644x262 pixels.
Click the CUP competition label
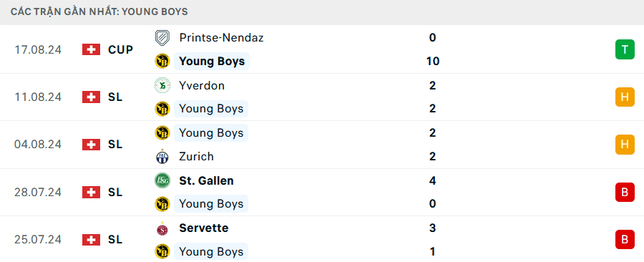[x=121, y=49]
